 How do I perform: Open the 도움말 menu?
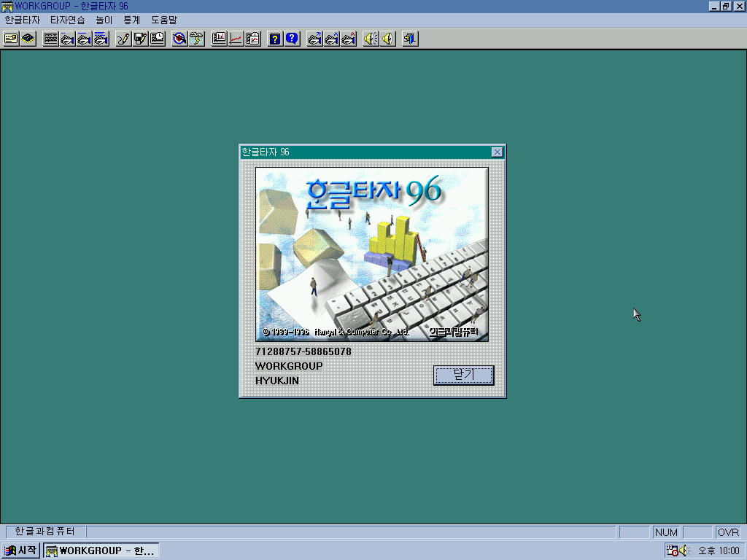click(x=164, y=20)
